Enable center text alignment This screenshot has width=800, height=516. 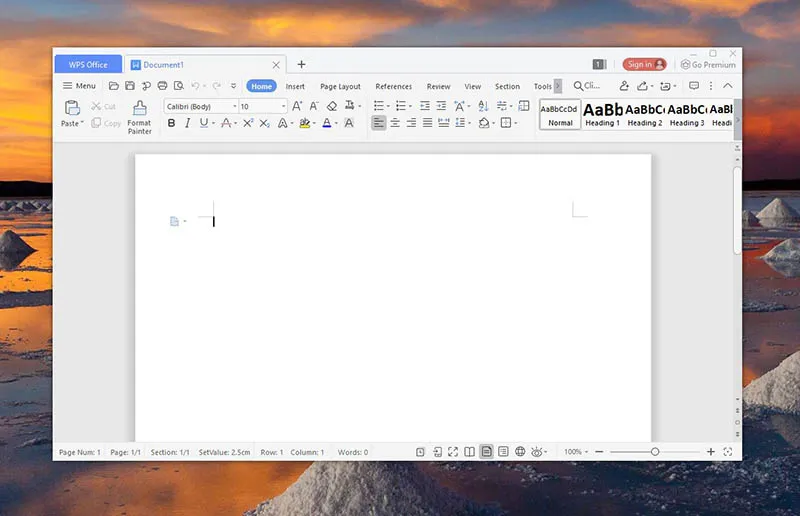(395, 123)
